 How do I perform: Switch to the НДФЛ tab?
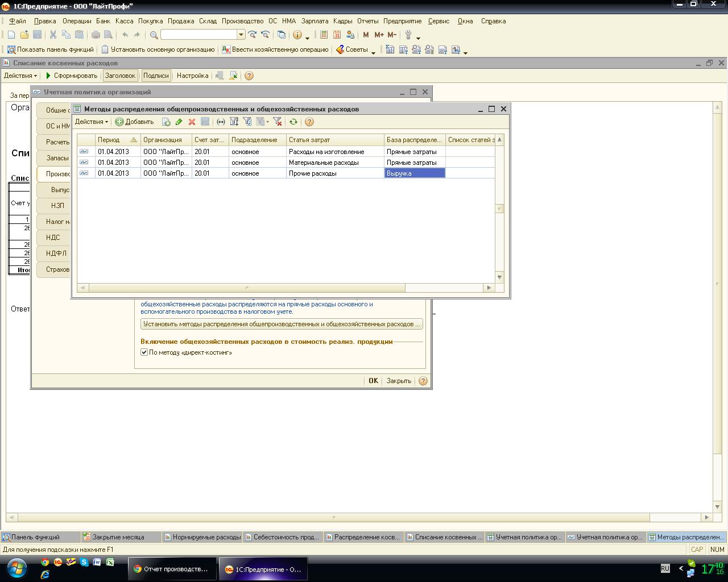tap(56, 253)
